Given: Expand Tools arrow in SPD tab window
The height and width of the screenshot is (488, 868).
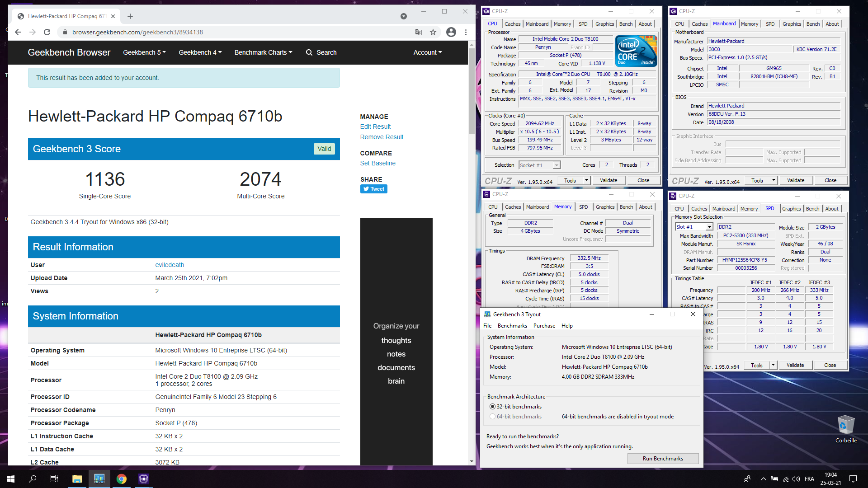Looking at the screenshot, I should pos(773,365).
